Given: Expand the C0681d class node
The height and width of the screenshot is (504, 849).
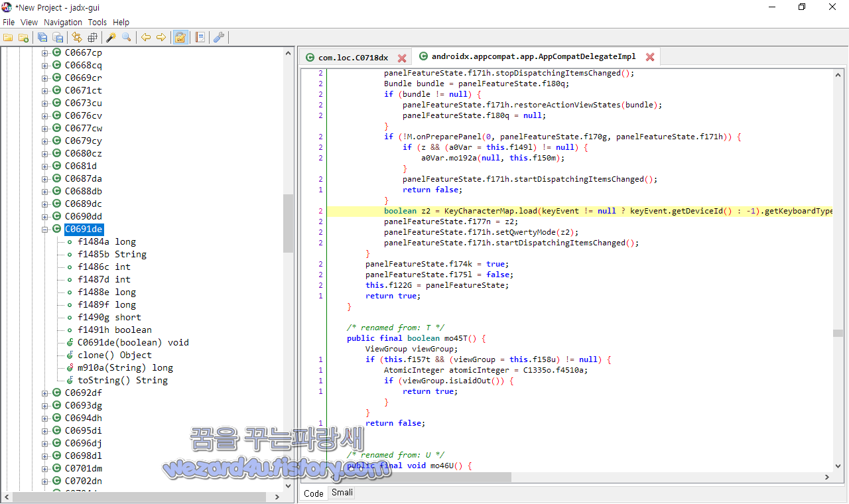Looking at the screenshot, I should [45, 166].
